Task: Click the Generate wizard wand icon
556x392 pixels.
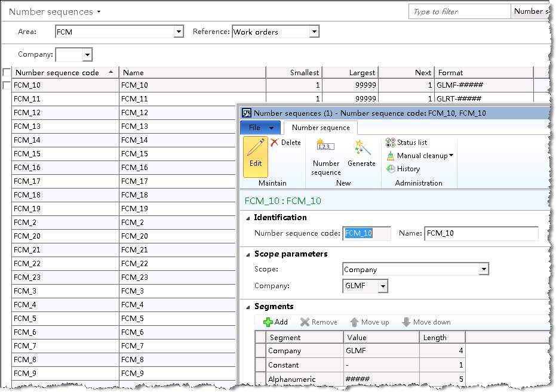Action: coord(362,147)
